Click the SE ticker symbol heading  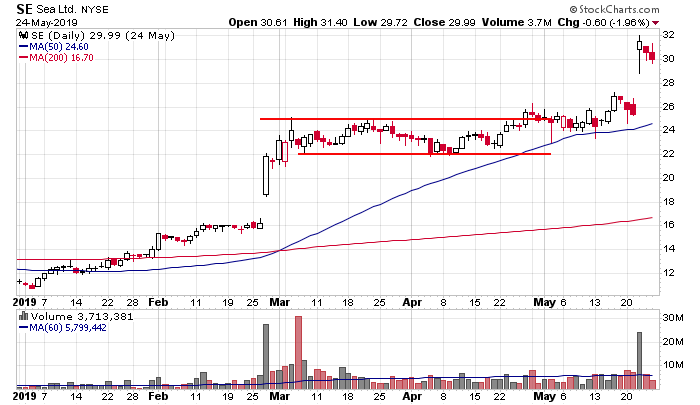tap(24, 9)
